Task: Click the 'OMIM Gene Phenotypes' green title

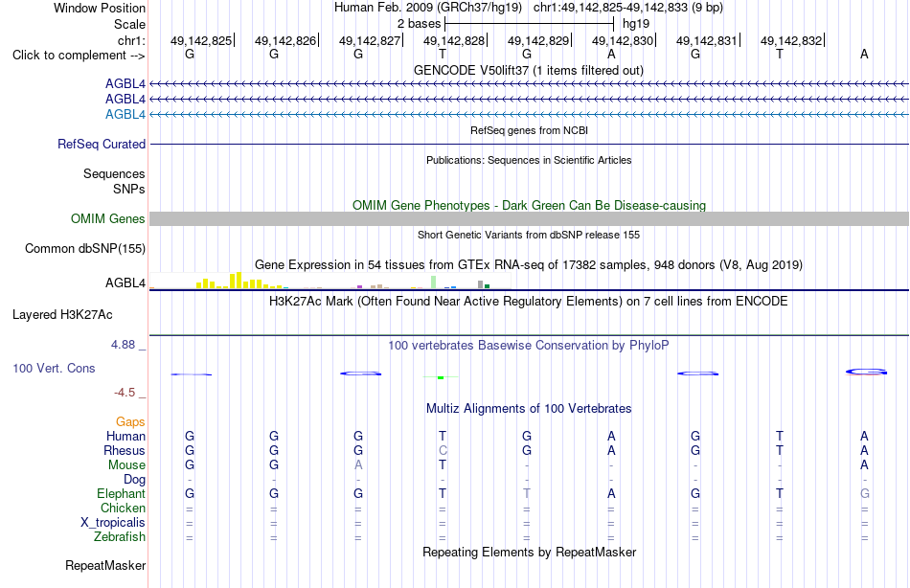Action: click(x=529, y=206)
